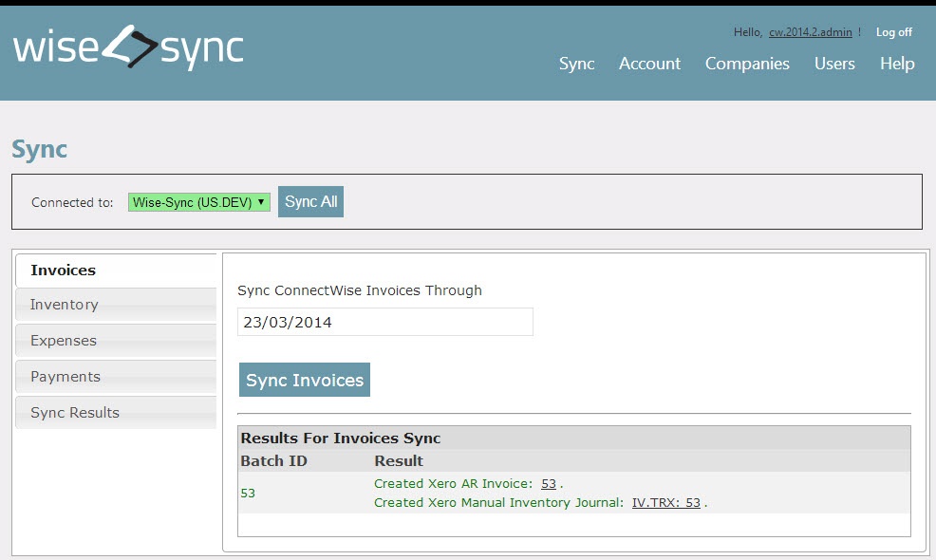Click the Sync page heading
936x560 pixels.
tap(40, 150)
